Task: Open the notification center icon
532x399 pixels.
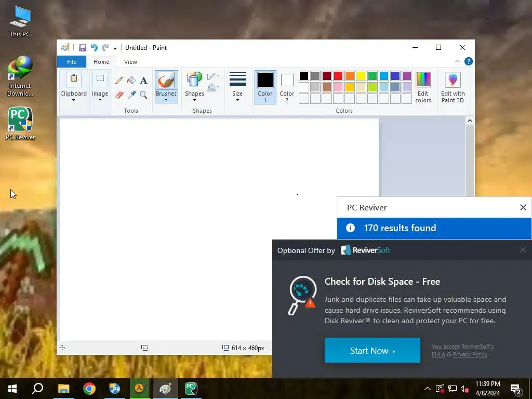Action: click(516, 389)
